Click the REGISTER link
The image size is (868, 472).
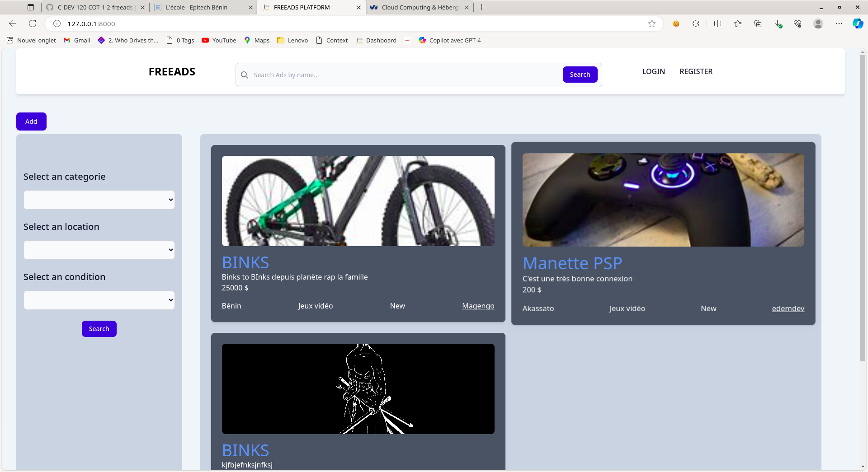click(696, 71)
